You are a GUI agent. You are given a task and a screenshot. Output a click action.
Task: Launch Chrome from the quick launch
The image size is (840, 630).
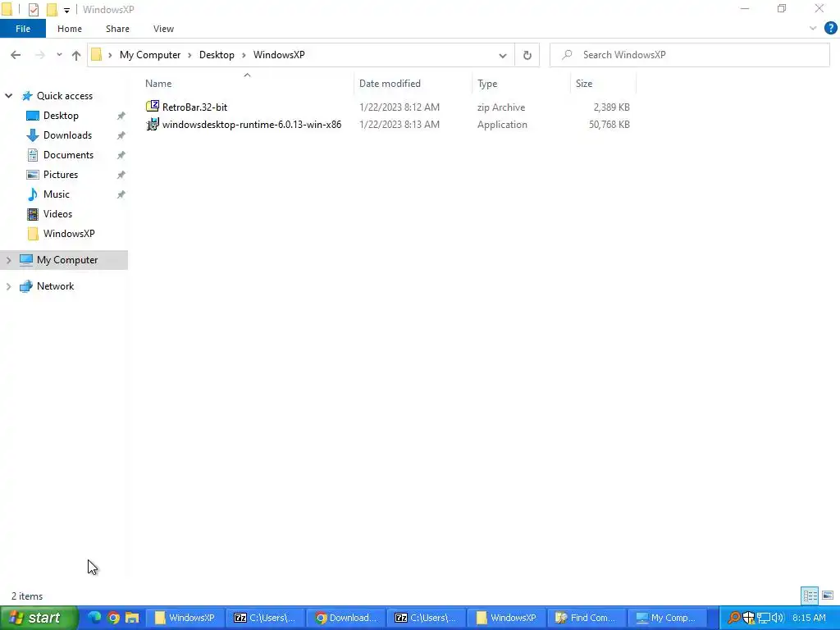pos(113,618)
